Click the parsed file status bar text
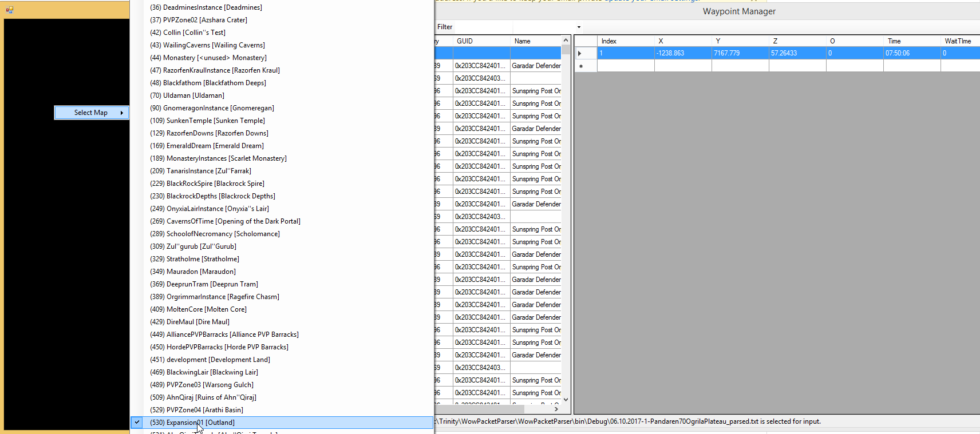The width and height of the screenshot is (980, 434). pyautogui.click(x=628, y=421)
